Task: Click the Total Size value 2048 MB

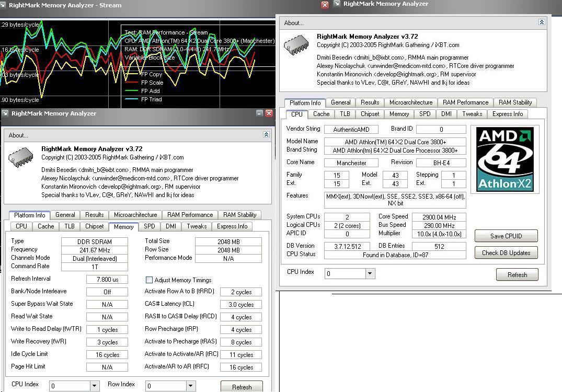Action: tap(228, 241)
